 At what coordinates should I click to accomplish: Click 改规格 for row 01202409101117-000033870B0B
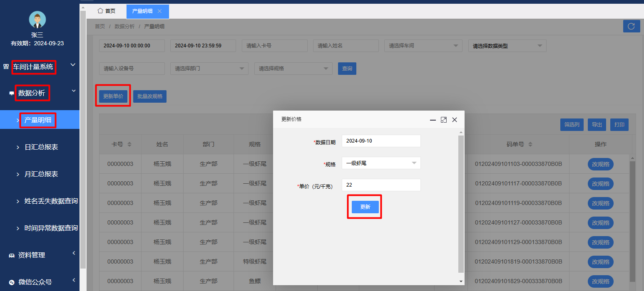click(x=600, y=184)
